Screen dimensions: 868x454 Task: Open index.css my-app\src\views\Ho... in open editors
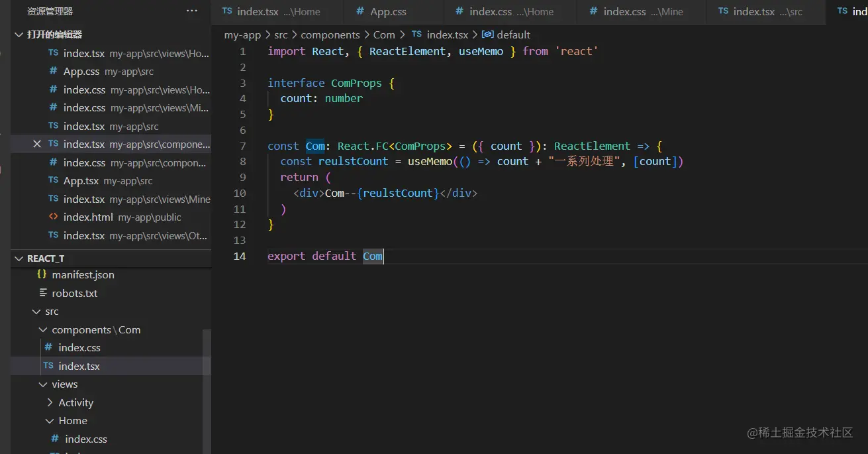(111, 89)
